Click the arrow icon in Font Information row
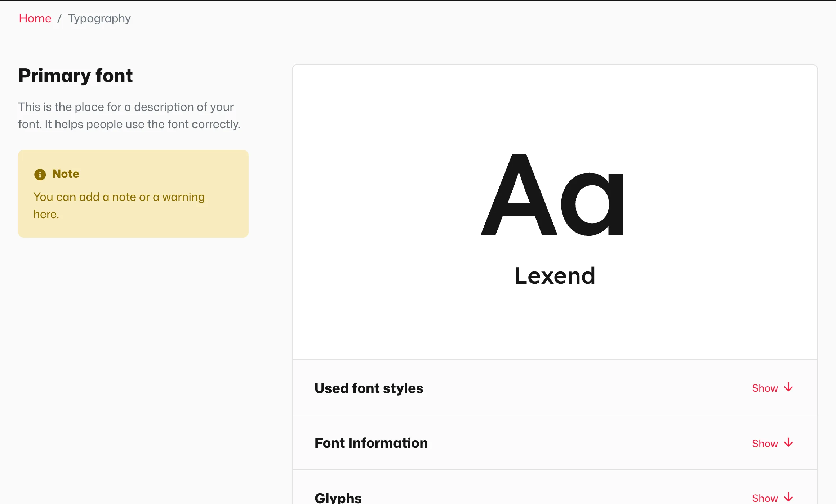 tap(788, 443)
